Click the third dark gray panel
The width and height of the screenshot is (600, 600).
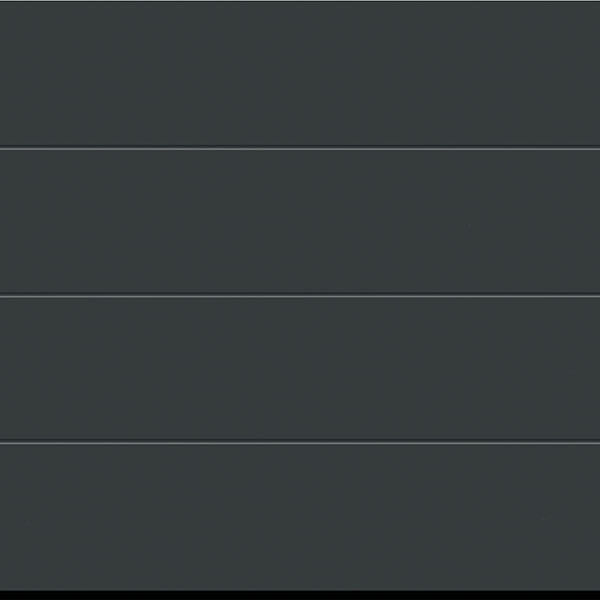click(x=300, y=369)
